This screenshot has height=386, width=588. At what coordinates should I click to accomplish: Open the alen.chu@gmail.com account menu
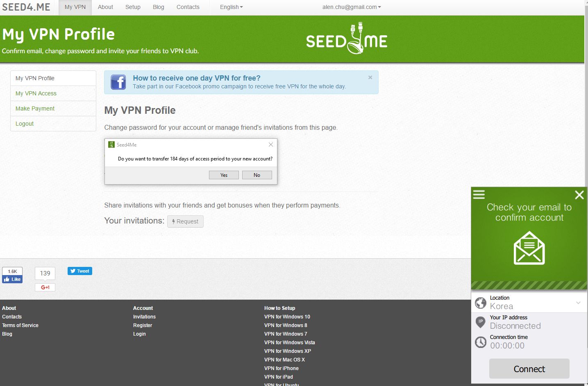pos(351,7)
